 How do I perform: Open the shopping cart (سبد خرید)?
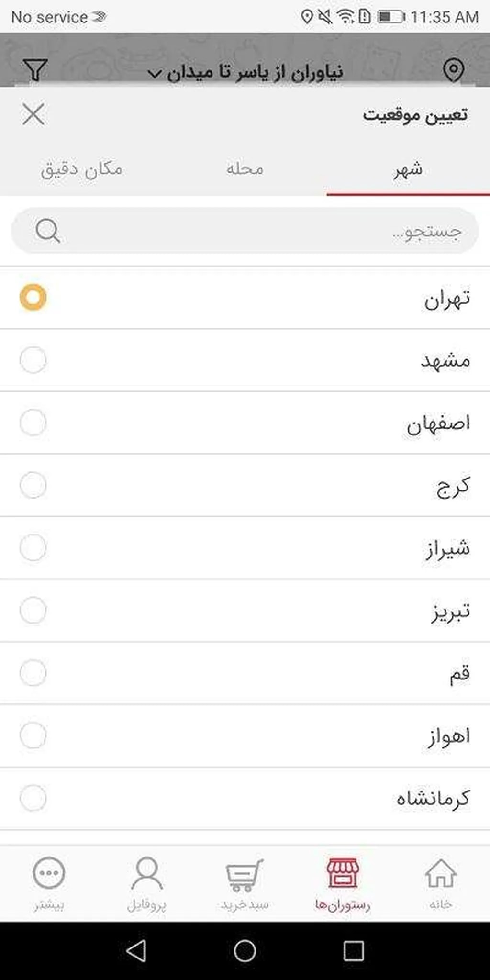tap(245, 883)
